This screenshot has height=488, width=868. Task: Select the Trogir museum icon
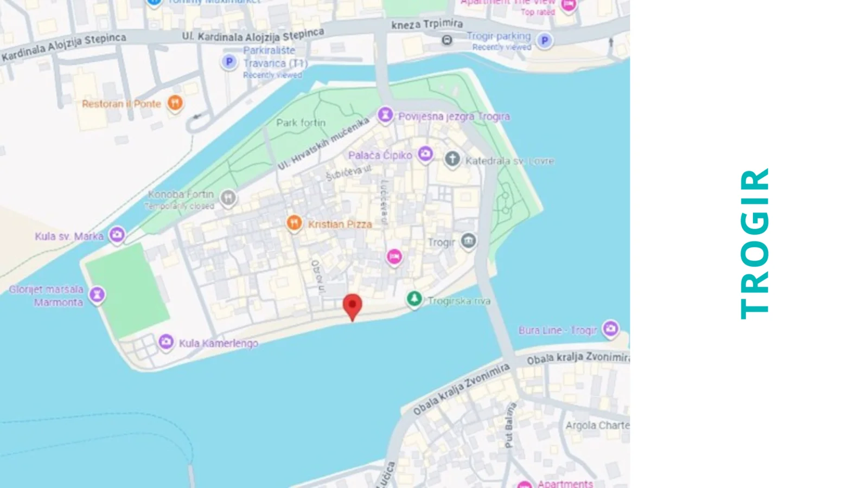click(x=468, y=241)
